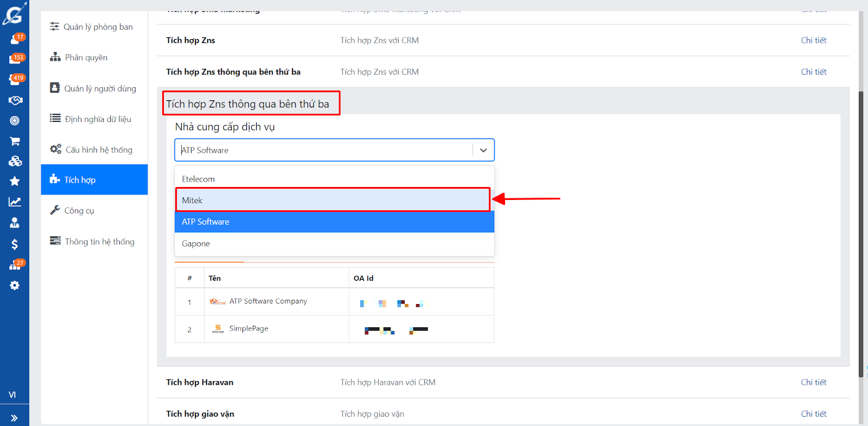The image size is (868, 426).
Task: Click the page vertical scrollbar
Action: click(x=861, y=233)
